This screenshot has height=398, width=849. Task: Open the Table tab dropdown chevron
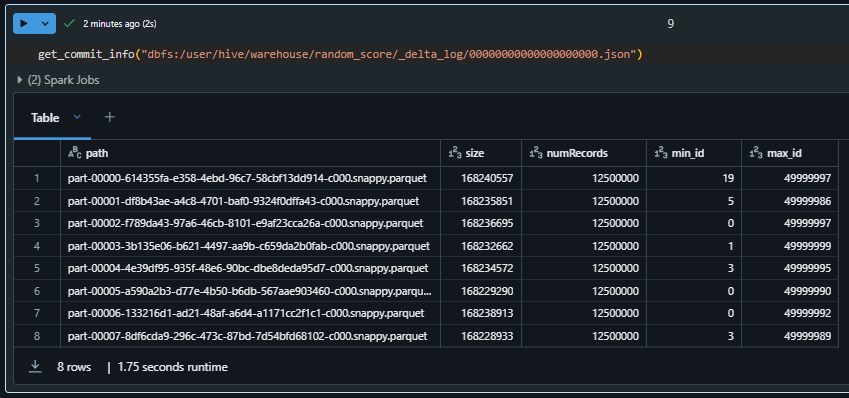click(x=77, y=117)
